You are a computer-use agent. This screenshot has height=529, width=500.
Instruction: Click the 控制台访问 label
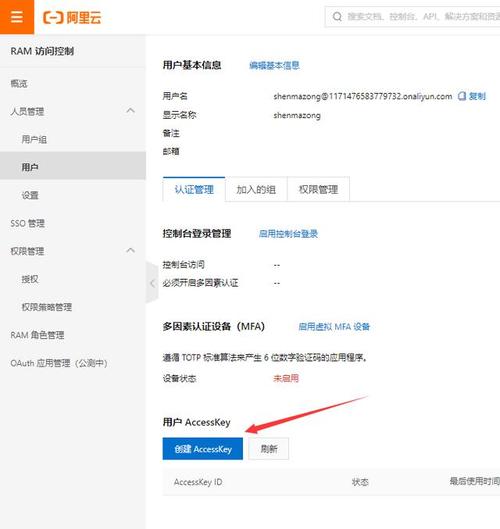pos(184,264)
